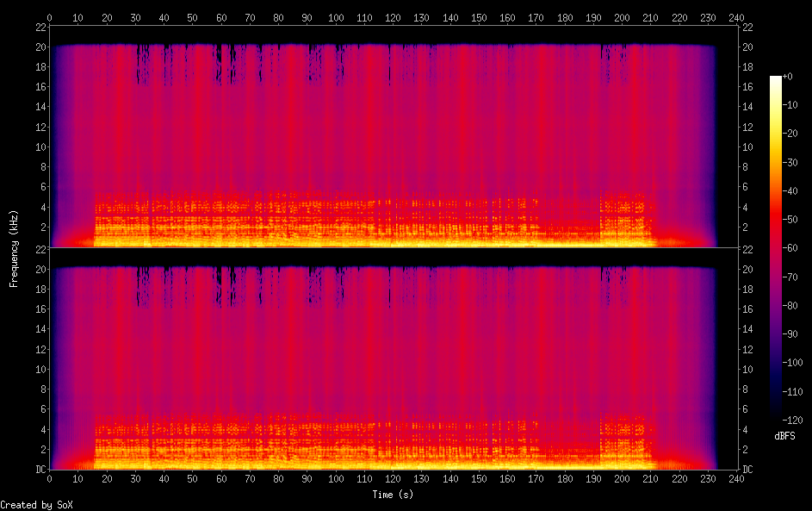Click the "Frequency (kHz)" vertical axis label
This screenshot has height=511, width=812.
[x=14, y=247]
